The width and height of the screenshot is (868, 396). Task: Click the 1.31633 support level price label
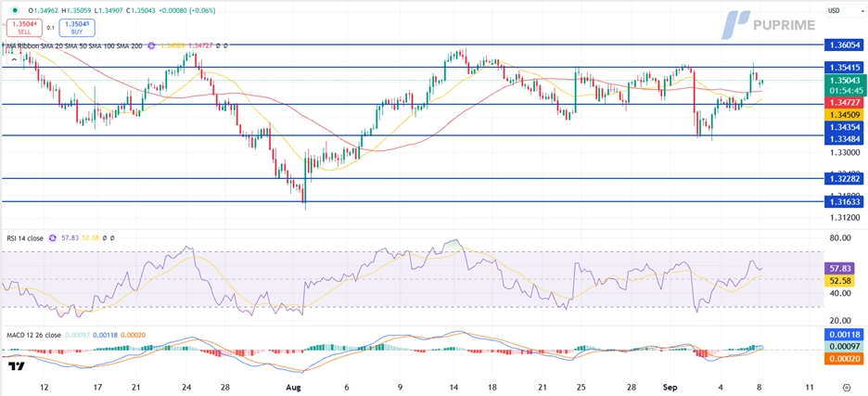(844, 201)
